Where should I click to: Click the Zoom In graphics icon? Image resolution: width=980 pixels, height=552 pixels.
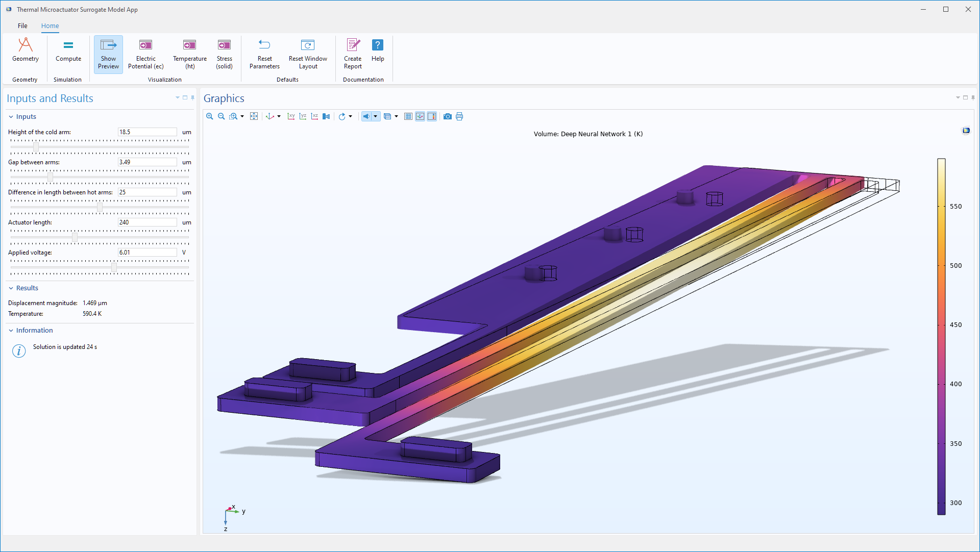click(209, 116)
